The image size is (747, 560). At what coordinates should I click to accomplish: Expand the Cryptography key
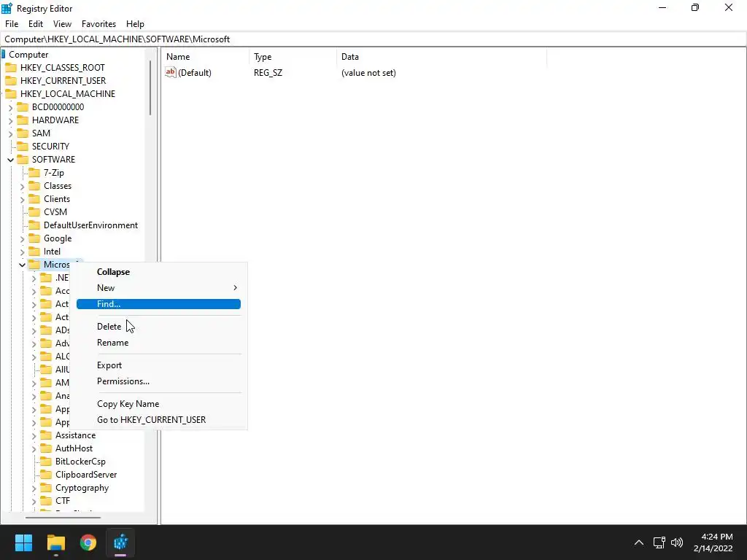[34, 488]
